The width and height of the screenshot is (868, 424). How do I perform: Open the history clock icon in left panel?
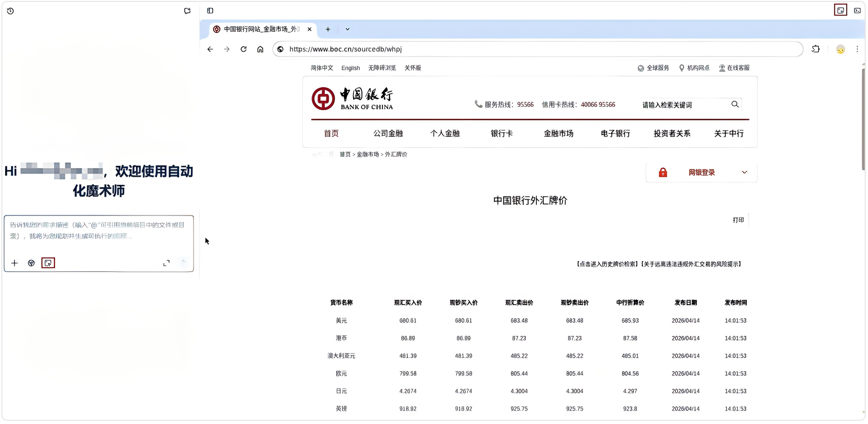(10, 11)
